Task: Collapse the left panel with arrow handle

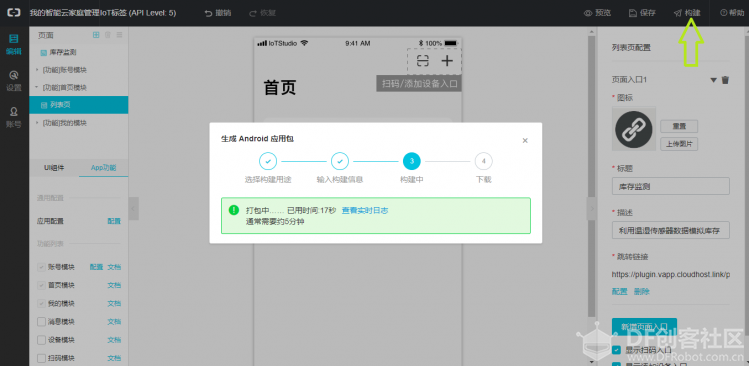Action: (x=134, y=208)
